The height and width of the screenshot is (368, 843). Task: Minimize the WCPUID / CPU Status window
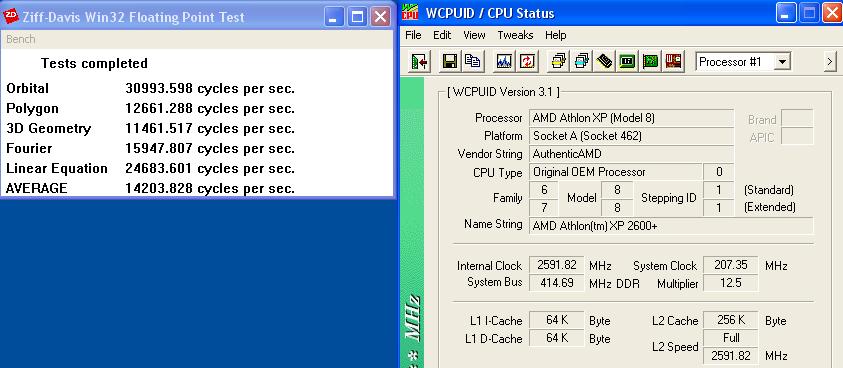pyautogui.click(x=787, y=13)
